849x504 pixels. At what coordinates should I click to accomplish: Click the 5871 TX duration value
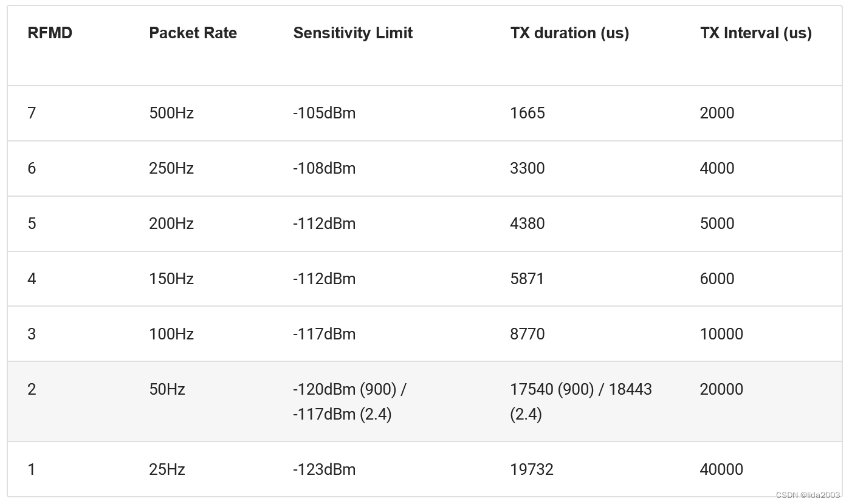coord(527,279)
